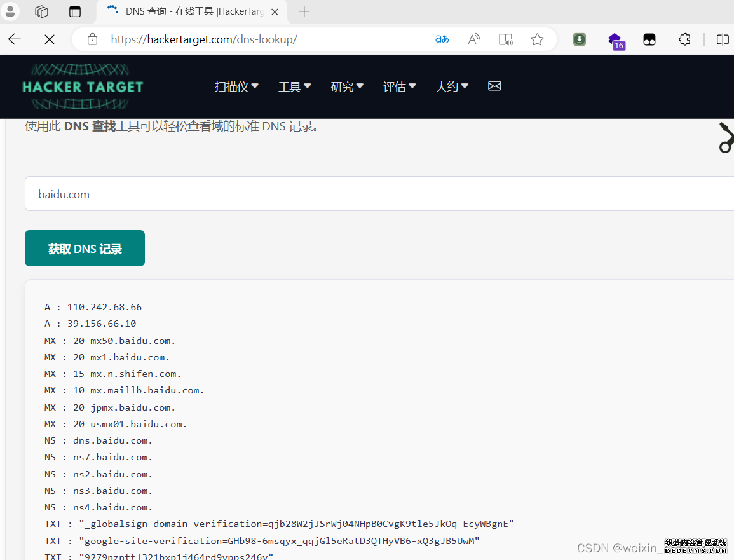Click the browser back arrow
The width and height of the screenshot is (734, 560).
click(x=15, y=39)
